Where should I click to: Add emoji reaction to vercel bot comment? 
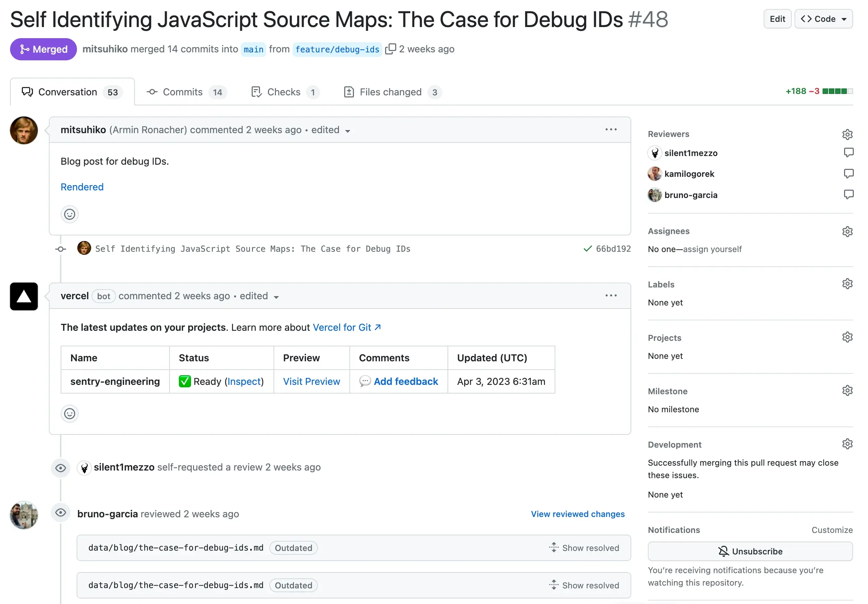(x=70, y=413)
